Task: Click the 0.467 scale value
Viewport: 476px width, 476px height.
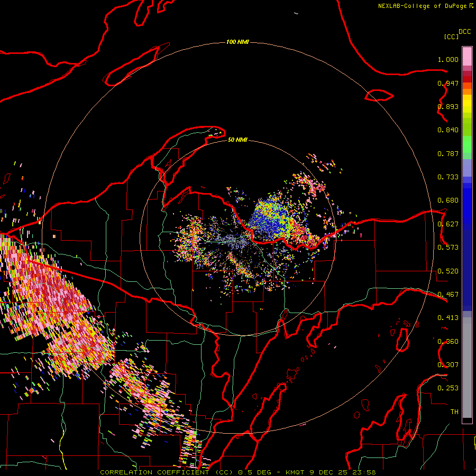Action: tap(448, 295)
